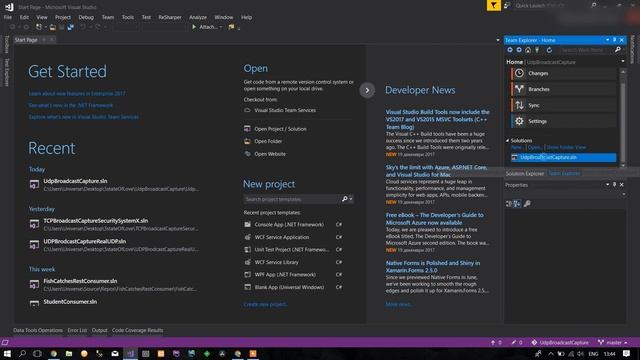
Task: Open the Debug menu
Action: pos(86,17)
